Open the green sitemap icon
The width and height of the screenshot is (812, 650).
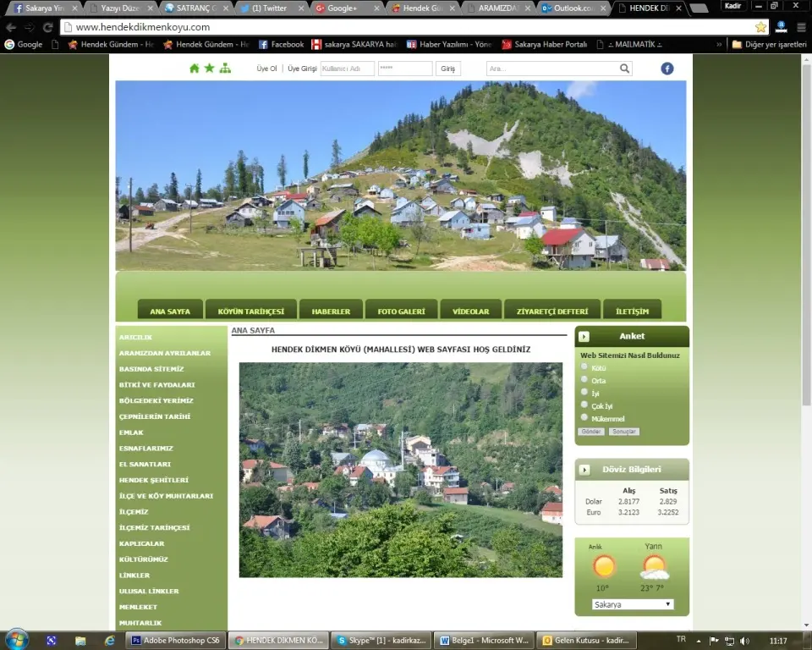pos(225,68)
